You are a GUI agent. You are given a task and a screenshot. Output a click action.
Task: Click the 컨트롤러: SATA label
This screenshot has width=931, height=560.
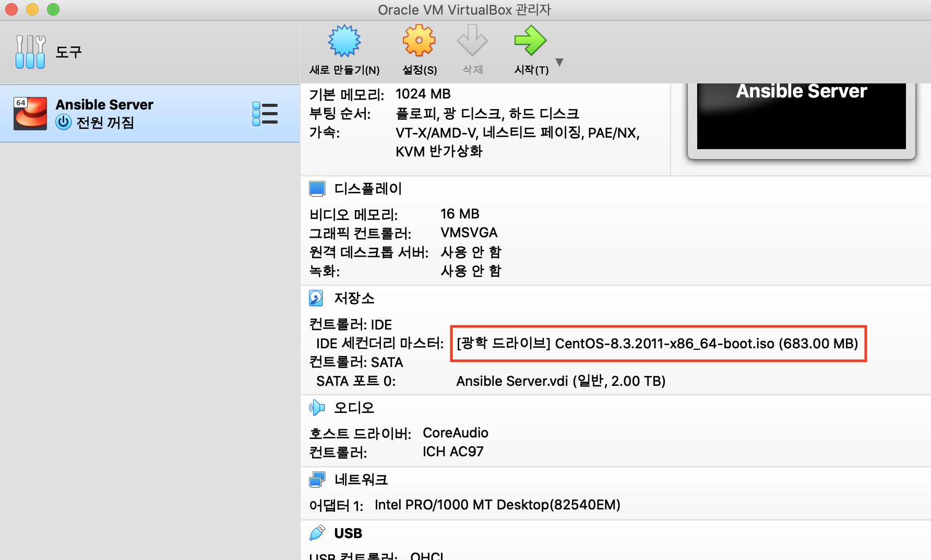(x=356, y=362)
